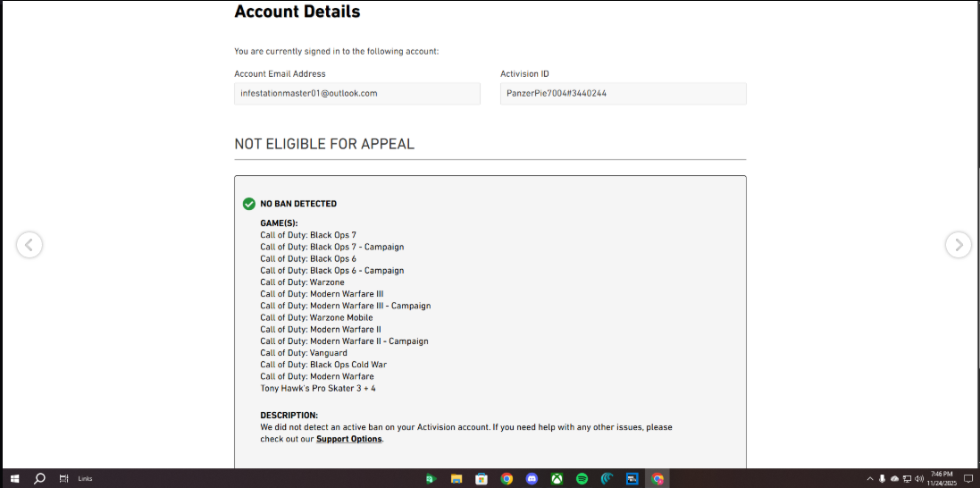Viewport: 980px width, 488px height.
Task: Select Call of Duty: Modern Warfare III - Campaign
Action: click(x=346, y=306)
